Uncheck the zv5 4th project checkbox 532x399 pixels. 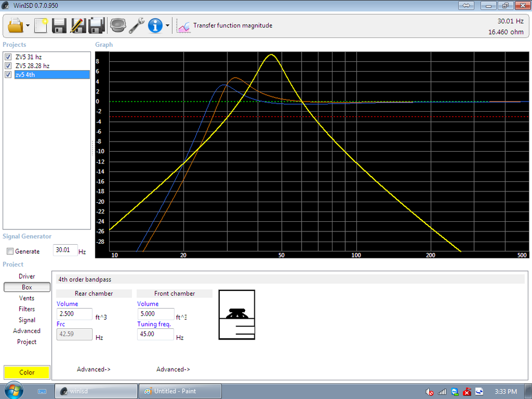coord(8,74)
